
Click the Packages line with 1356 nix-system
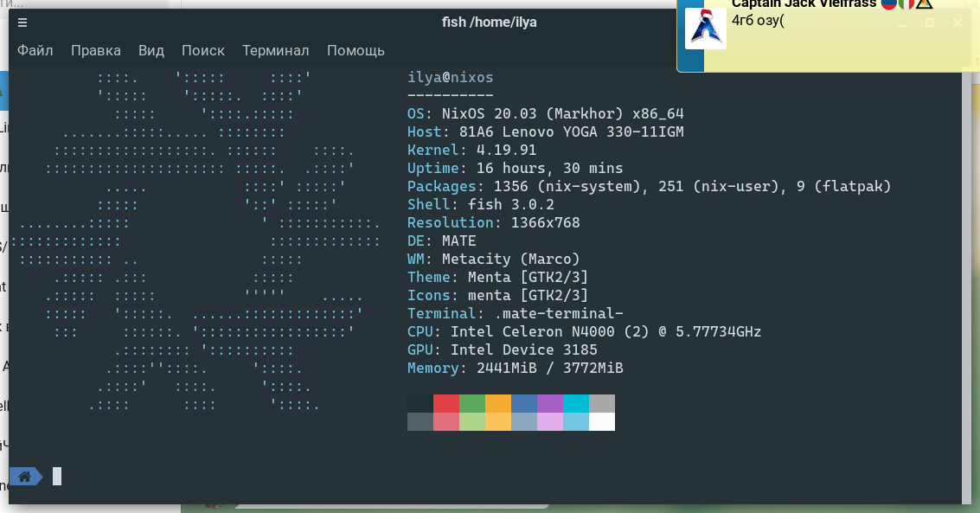(x=650, y=186)
